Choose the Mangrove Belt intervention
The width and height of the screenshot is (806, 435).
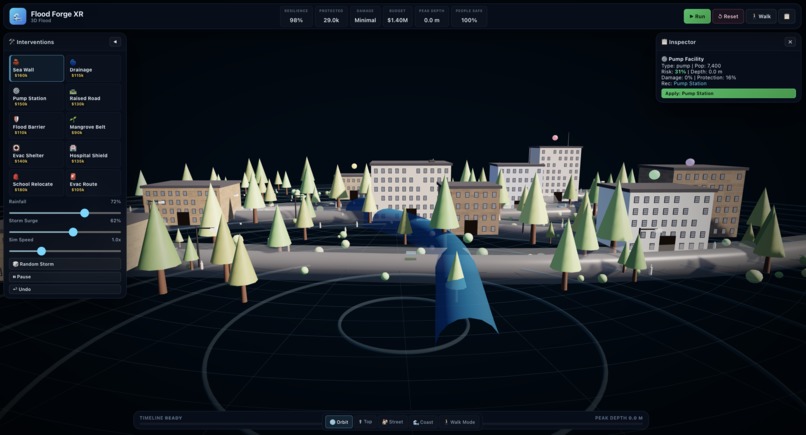[x=94, y=125]
